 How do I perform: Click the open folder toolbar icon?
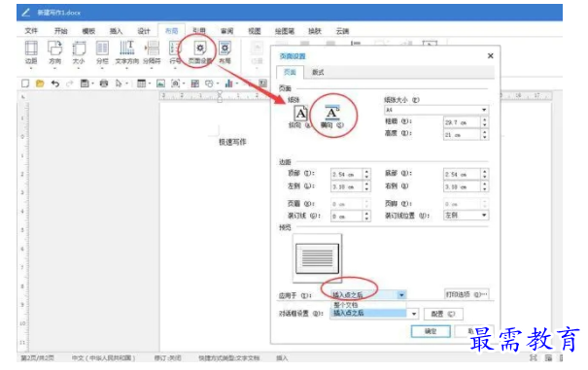click(x=40, y=84)
